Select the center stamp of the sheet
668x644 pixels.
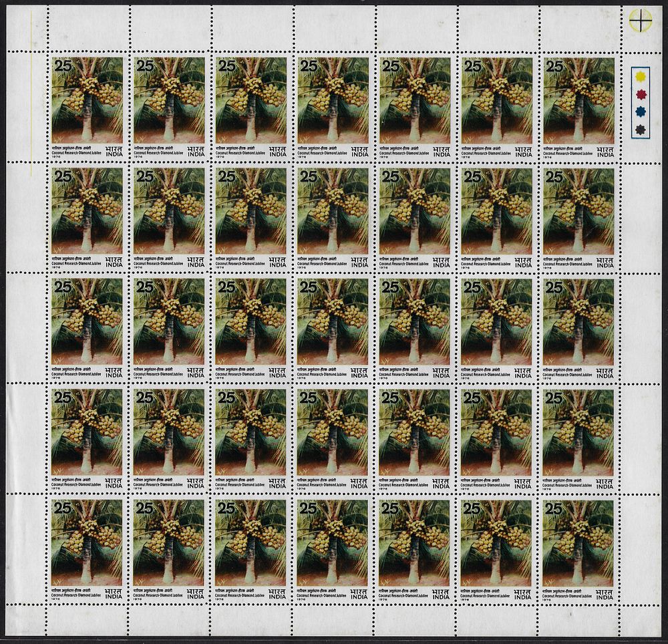click(x=333, y=329)
